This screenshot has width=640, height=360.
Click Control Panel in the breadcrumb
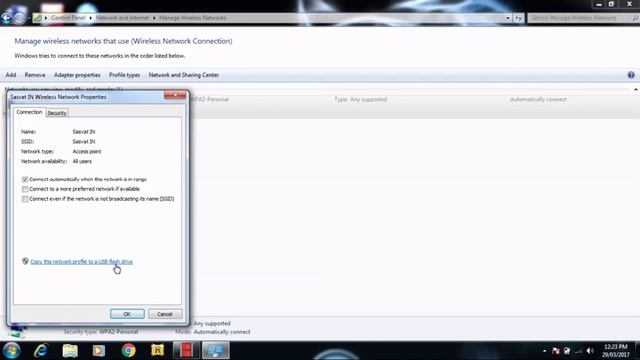(68, 18)
